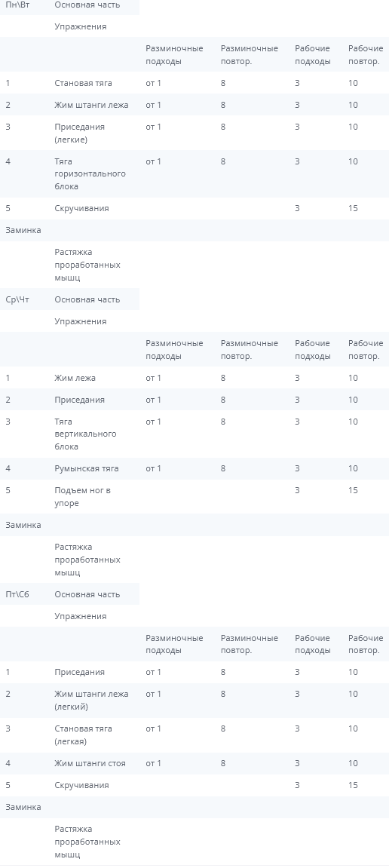This screenshot has width=389, height=868.
Task: Select Тяга горизонтального блока exercise
Action: point(90,173)
